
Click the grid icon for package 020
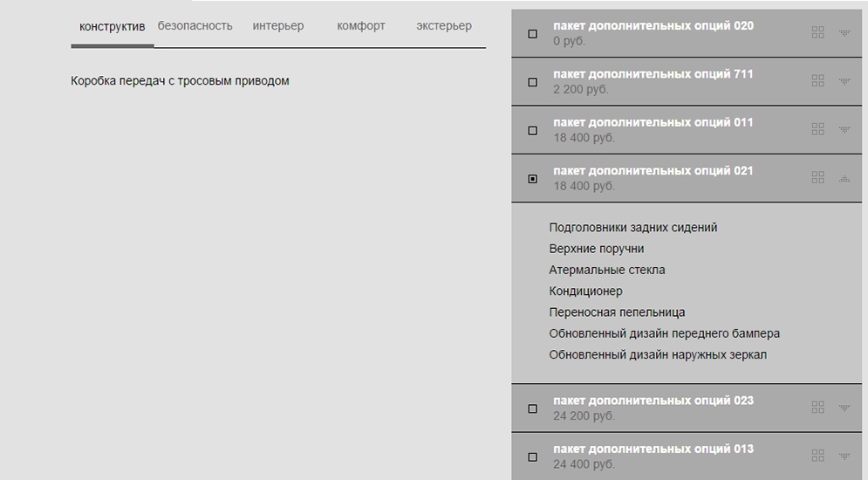(817, 32)
